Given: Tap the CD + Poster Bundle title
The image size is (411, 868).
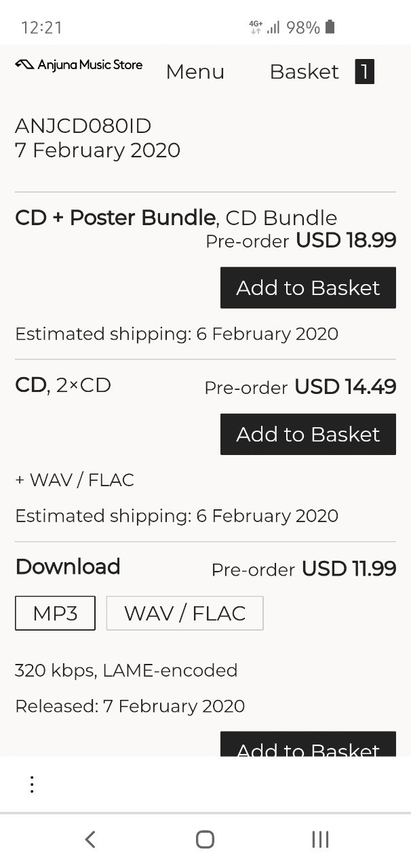Looking at the screenshot, I should (x=115, y=218).
